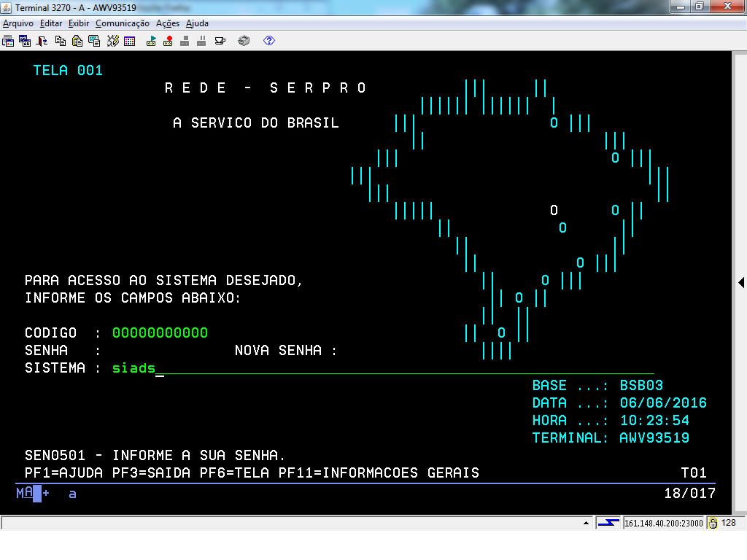Click the TELA 001 label
Image resolution: width=747 pixels, height=560 pixels.
pos(68,71)
